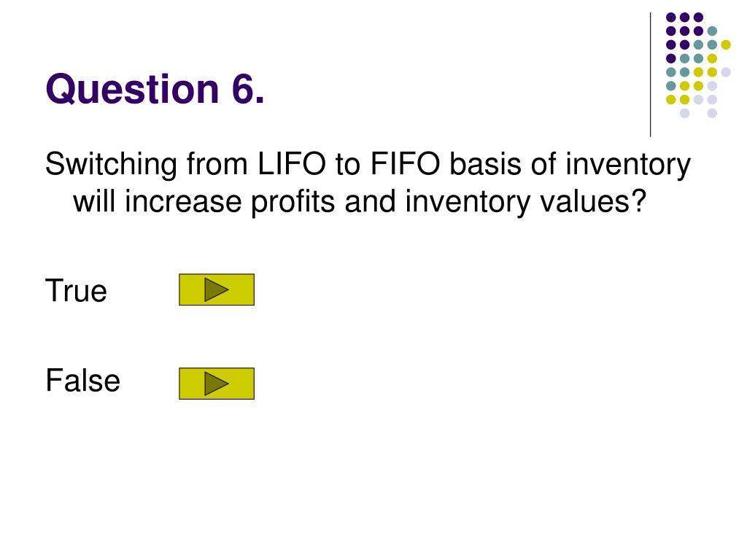
Task: Click the yellow dot ending the third dot row
Action: point(726,44)
